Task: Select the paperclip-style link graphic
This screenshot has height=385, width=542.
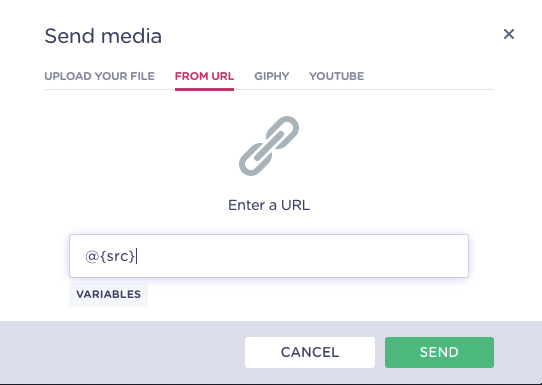Action: pos(269,146)
